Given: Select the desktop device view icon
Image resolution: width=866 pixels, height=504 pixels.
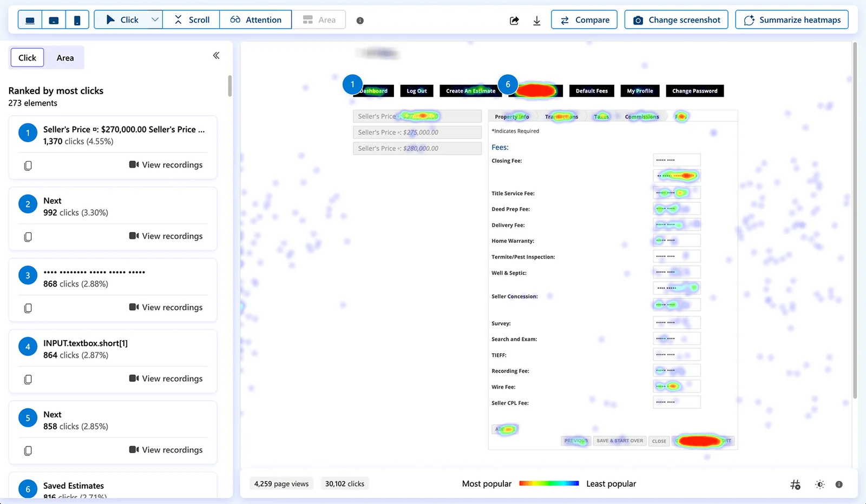Looking at the screenshot, I should point(30,20).
